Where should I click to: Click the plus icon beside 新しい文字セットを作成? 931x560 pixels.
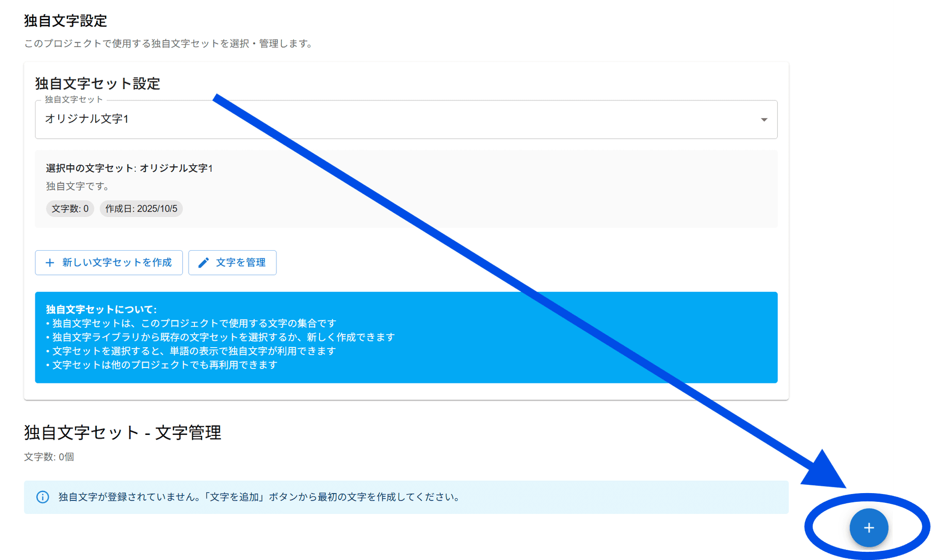tap(50, 263)
